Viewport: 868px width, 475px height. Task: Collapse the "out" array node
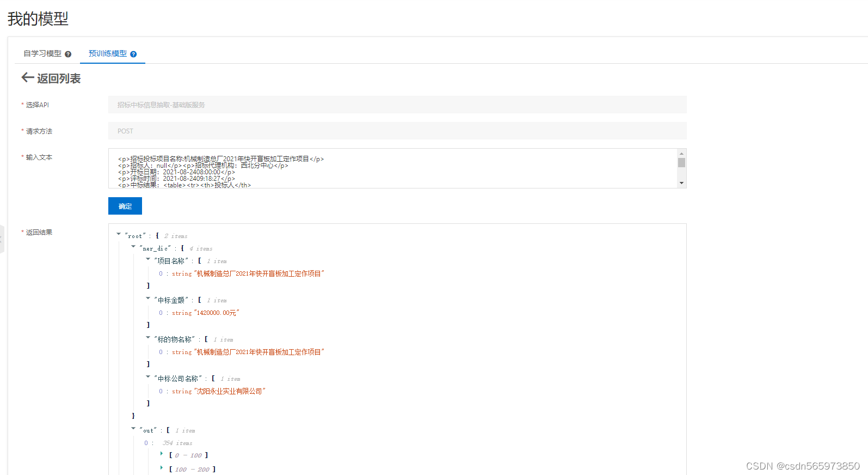pyautogui.click(x=133, y=429)
